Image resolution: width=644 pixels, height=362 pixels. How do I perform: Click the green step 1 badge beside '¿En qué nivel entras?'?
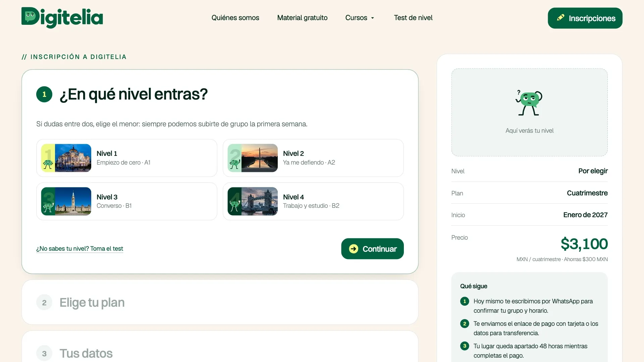point(44,94)
